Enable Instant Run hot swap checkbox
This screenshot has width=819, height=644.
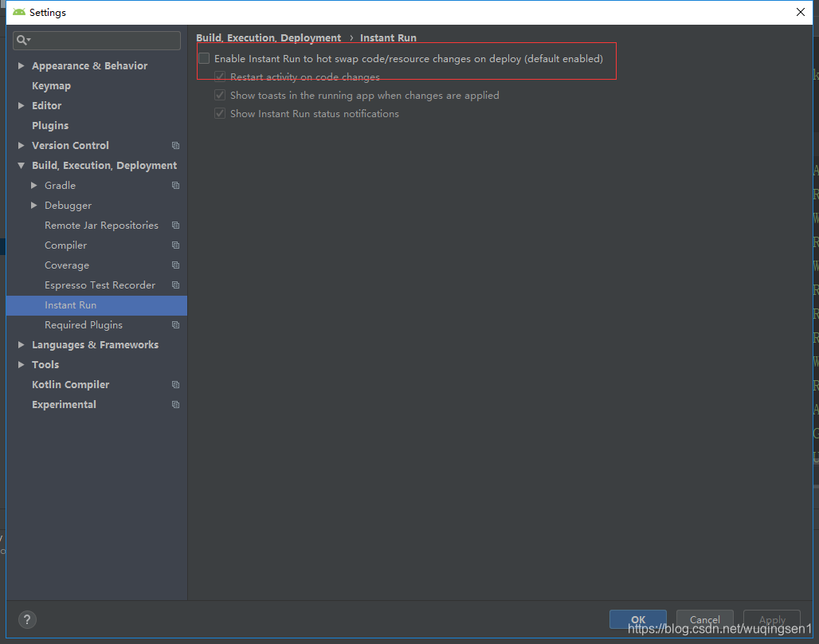pyautogui.click(x=203, y=58)
